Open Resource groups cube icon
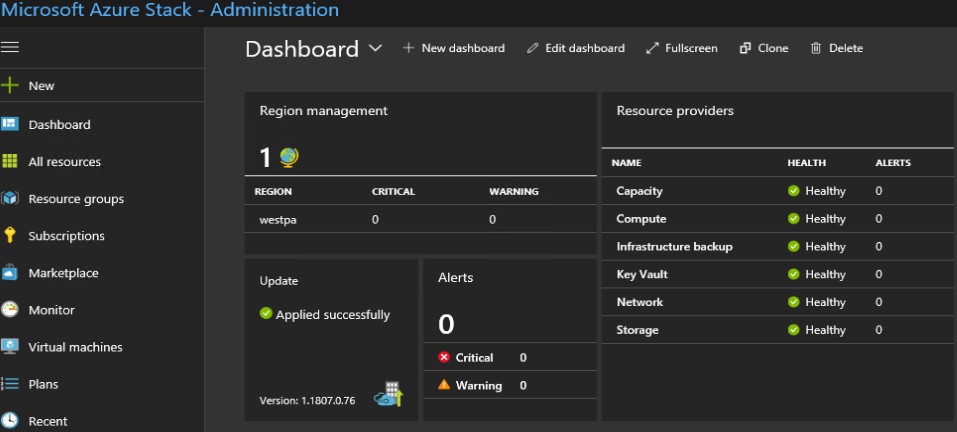Image resolution: width=957 pixels, height=432 pixels. coord(11,199)
